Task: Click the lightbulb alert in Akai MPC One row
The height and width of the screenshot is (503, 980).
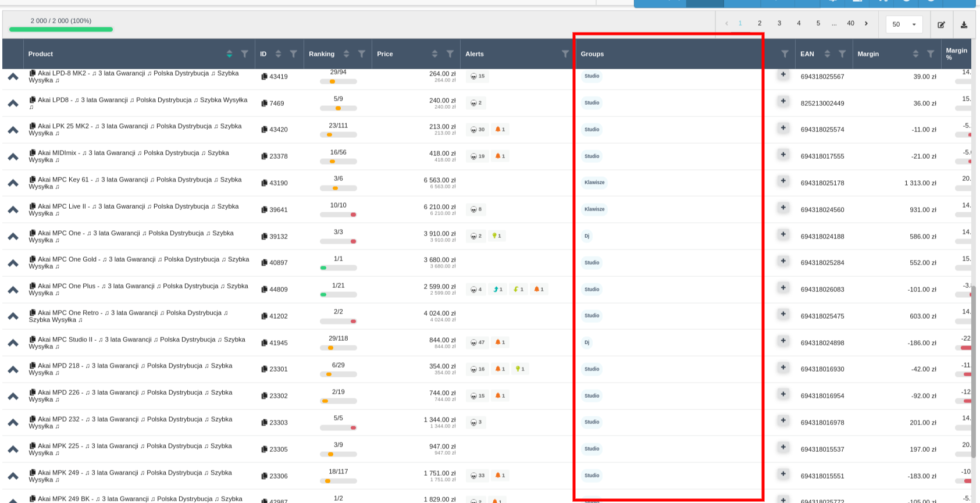Action: [497, 236]
